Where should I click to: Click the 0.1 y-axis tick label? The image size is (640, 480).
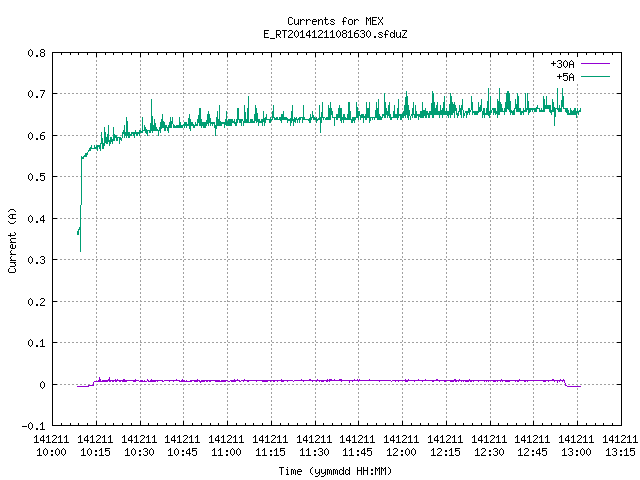pyautogui.click(x=36, y=343)
